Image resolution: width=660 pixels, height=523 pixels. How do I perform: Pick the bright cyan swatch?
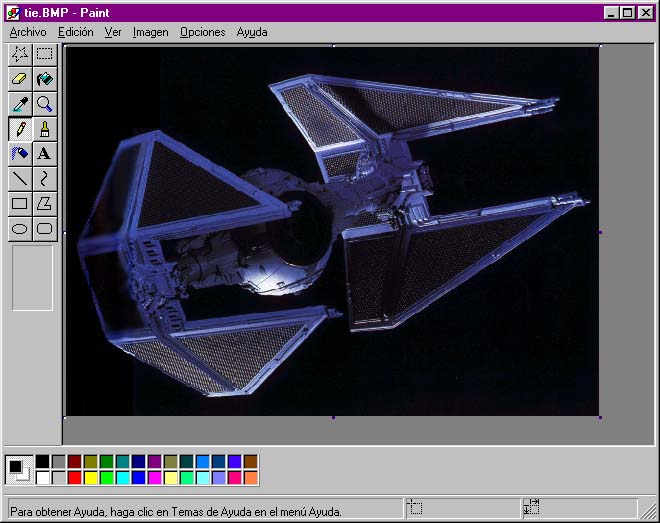click(122, 478)
